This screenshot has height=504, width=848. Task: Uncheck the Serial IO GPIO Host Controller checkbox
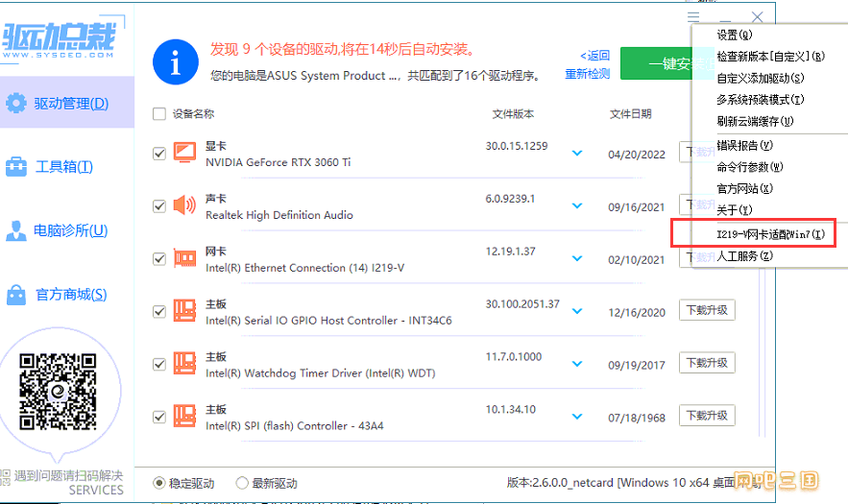159,311
